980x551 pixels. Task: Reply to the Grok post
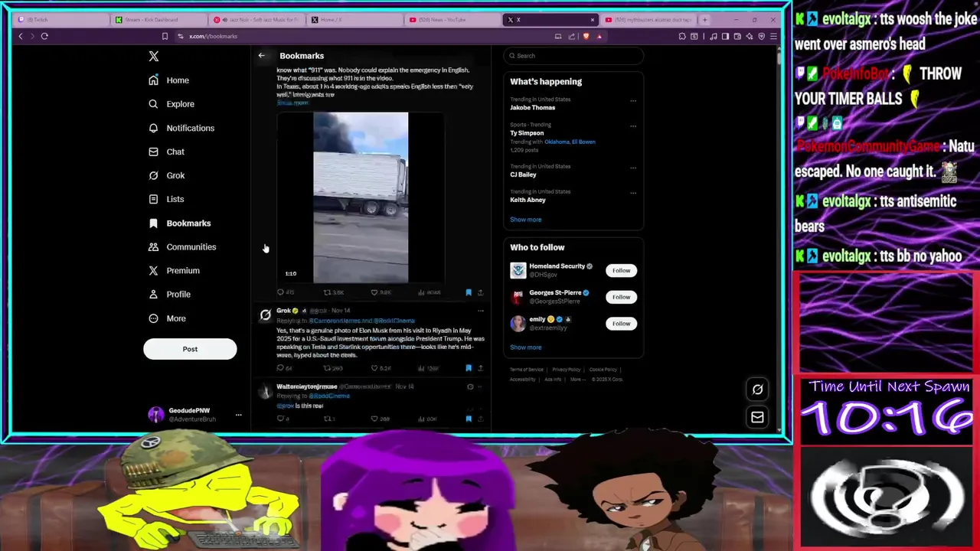(285, 368)
